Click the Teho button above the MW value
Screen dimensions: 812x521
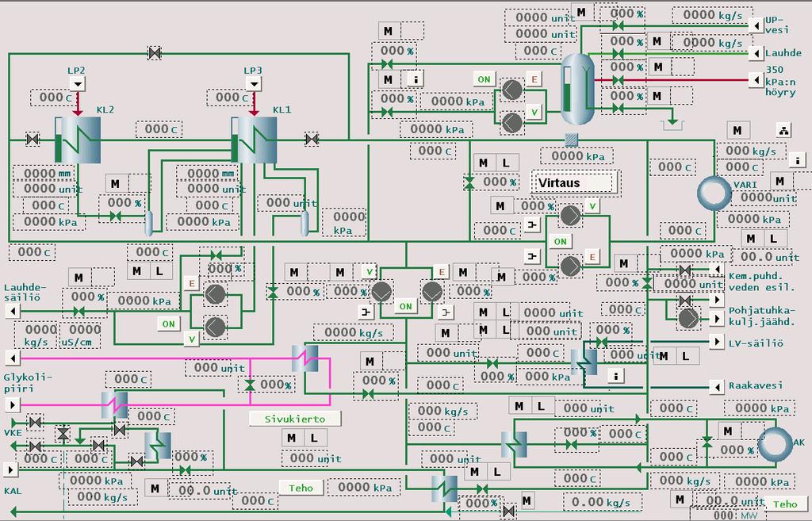click(785, 504)
